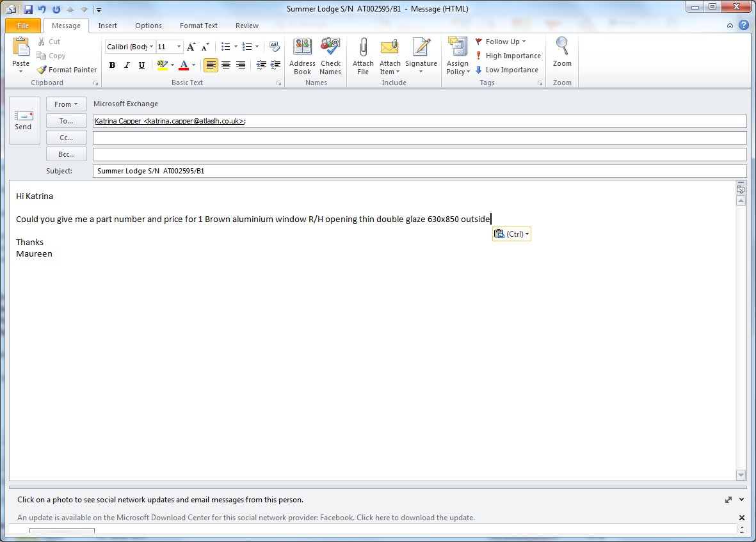Mark message as High Importance
The width and height of the screenshot is (756, 542).
tap(508, 56)
